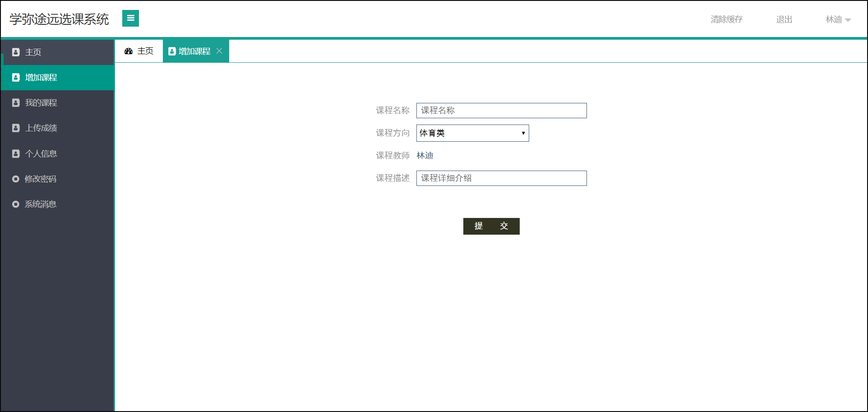868x412 pixels.
Task: Click the 课程名称 input field
Action: coord(501,111)
